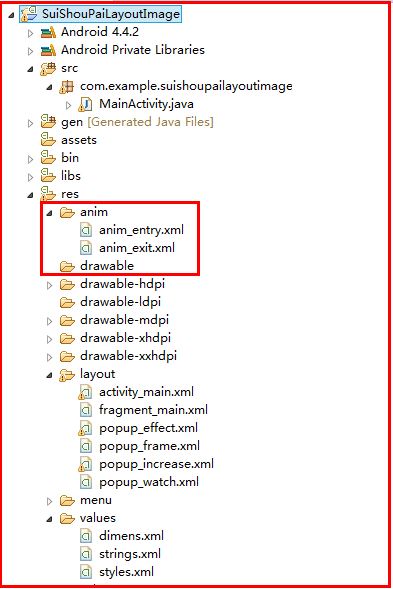This screenshot has height=589, width=393.
Task: Select the fragment_main.xml file name
Action: tap(153, 410)
